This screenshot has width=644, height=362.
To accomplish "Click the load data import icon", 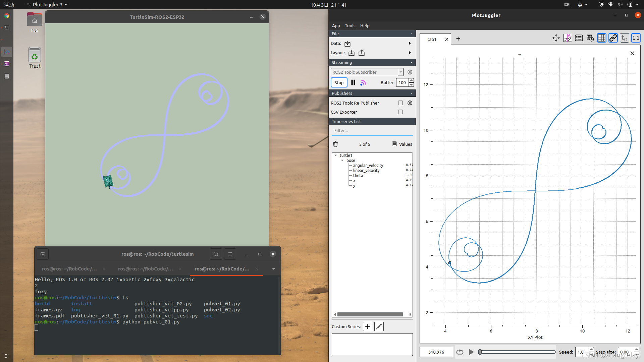I will tap(347, 44).
